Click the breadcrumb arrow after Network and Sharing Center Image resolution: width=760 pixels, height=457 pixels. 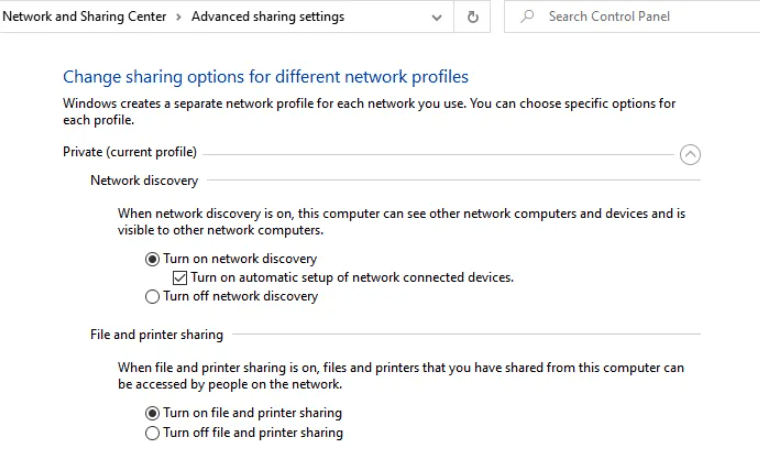(x=178, y=17)
